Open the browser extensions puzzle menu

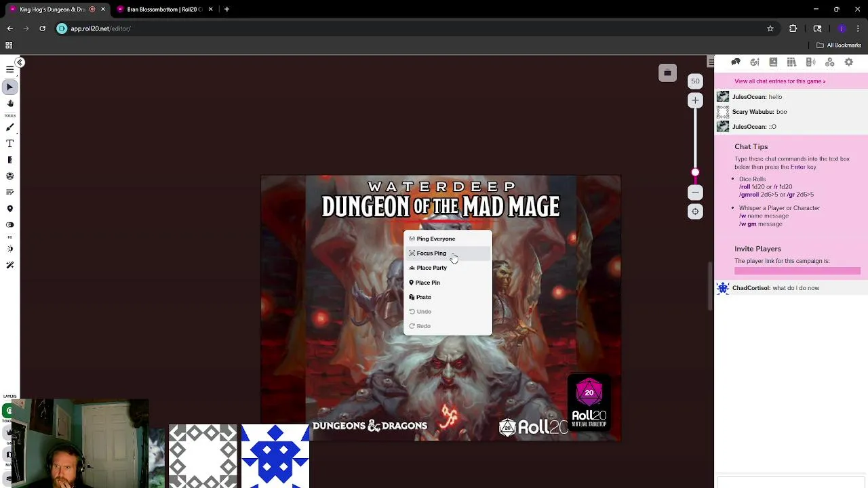[793, 28]
